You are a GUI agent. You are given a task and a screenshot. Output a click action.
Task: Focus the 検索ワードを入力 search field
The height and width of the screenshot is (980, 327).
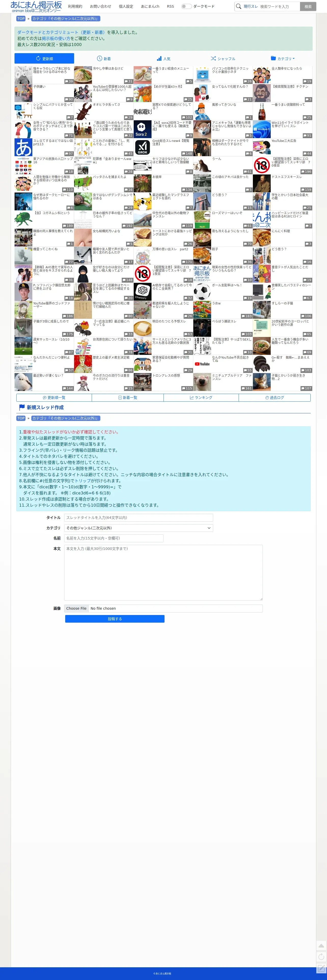pos(279,6)
